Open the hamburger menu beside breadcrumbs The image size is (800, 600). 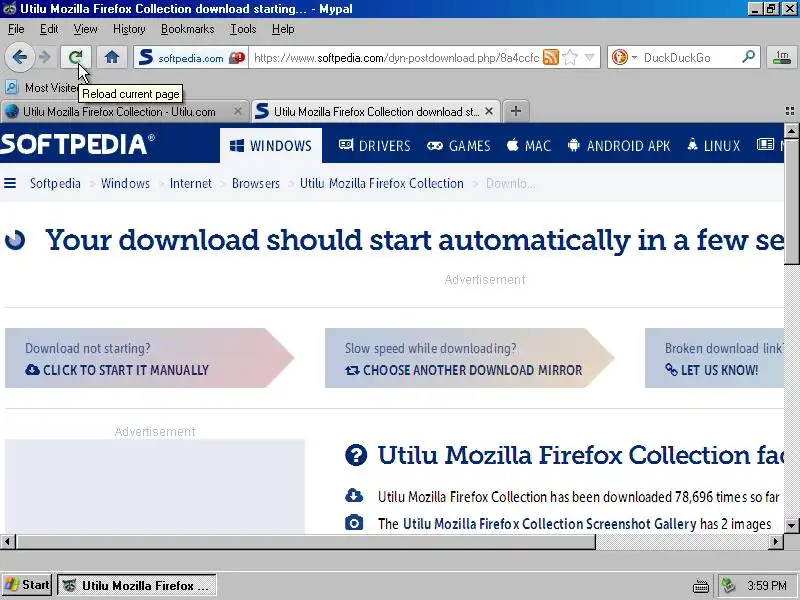[x=10, y=183]
